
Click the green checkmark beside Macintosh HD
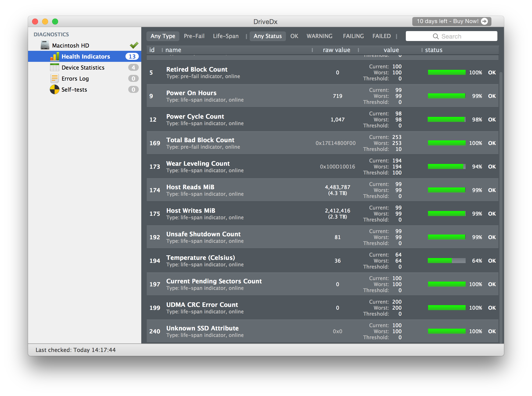pos(134,45)
